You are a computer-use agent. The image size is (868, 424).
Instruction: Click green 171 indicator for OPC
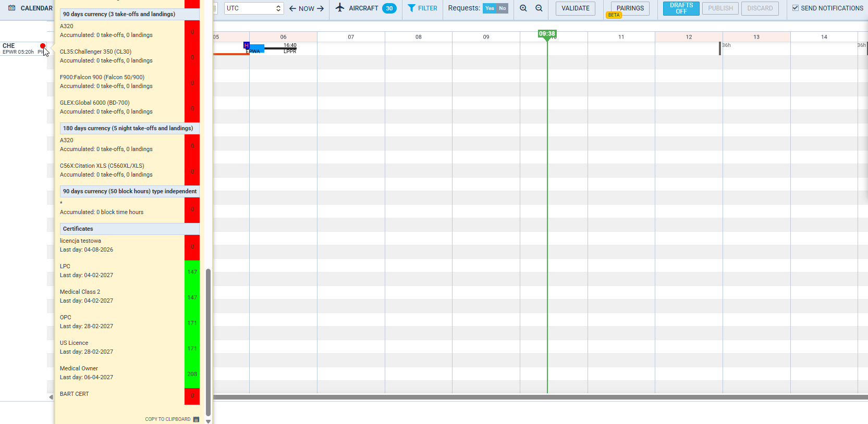pyautogui.click(x=192, y=323)
